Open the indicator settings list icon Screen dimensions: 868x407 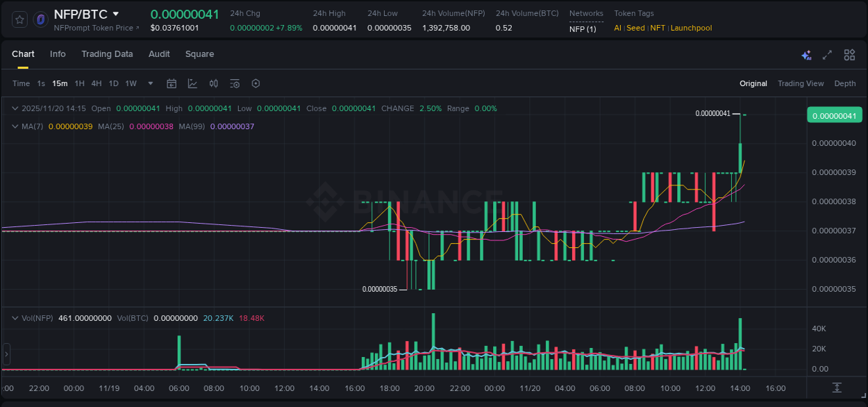click(235, 83)
